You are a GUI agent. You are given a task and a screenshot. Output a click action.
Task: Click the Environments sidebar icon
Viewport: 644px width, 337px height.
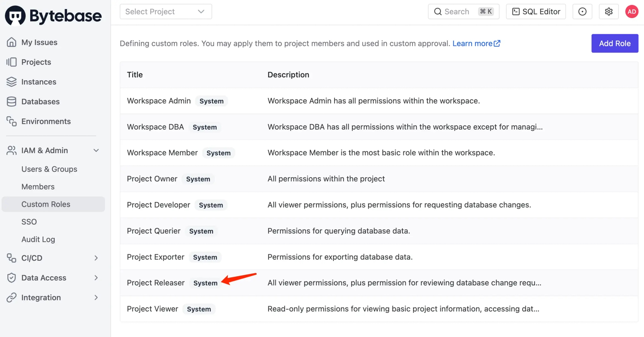click(x=11, y=121)
